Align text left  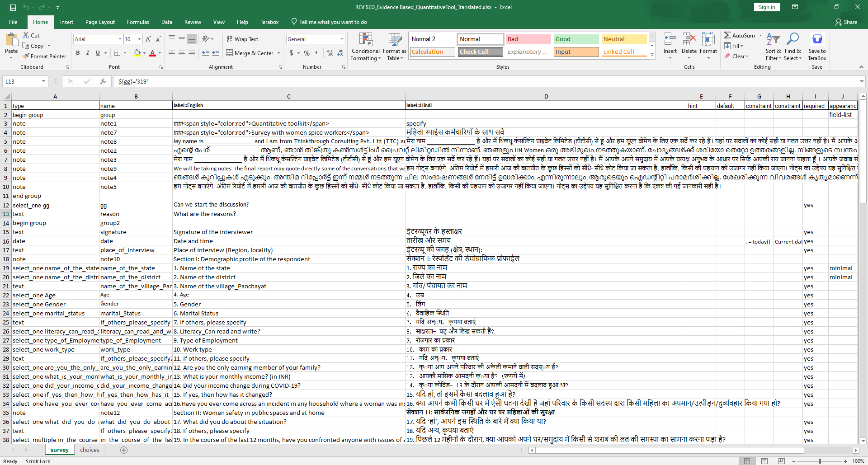tap(172, 53)
